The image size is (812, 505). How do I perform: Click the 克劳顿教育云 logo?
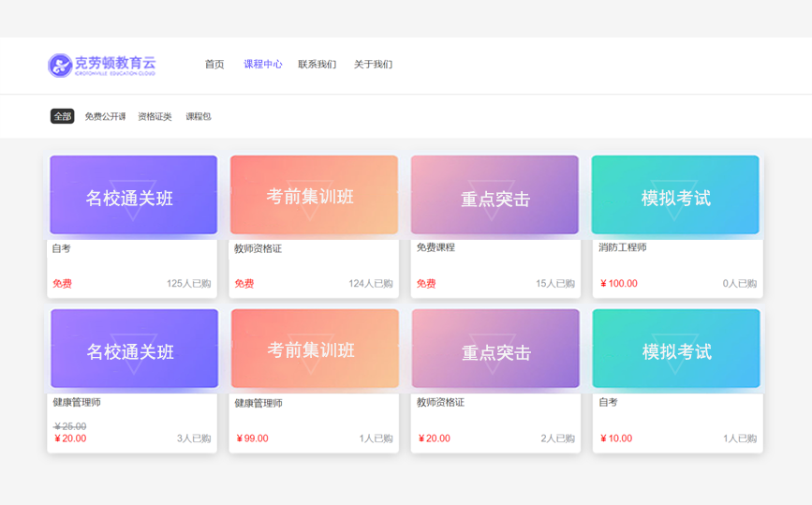(x=101, y=65)
